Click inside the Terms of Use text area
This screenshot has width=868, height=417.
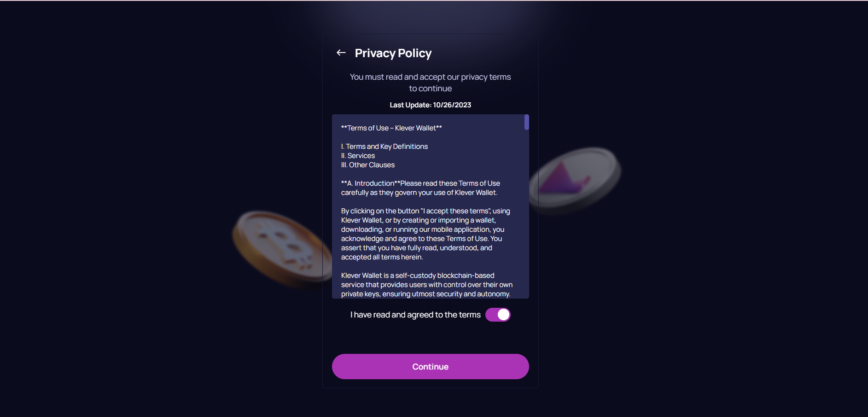(x=428, y=207)
